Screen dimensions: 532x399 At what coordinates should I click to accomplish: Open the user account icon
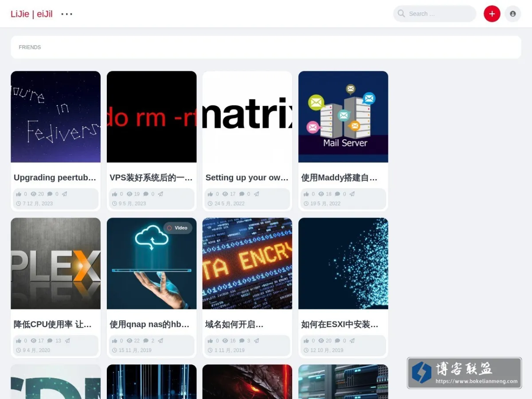[513, 14]
